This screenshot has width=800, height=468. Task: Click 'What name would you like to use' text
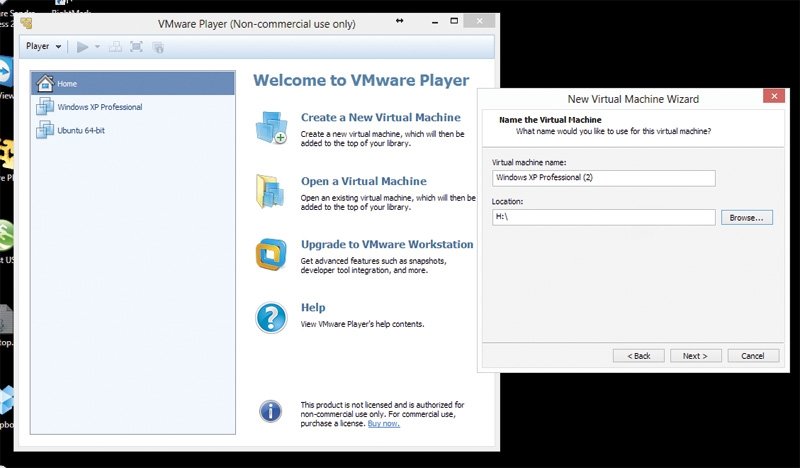[613, 131]
